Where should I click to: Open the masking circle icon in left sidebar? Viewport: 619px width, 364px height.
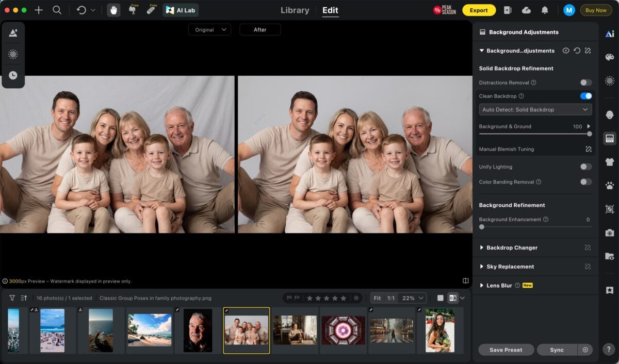point(13,54)
